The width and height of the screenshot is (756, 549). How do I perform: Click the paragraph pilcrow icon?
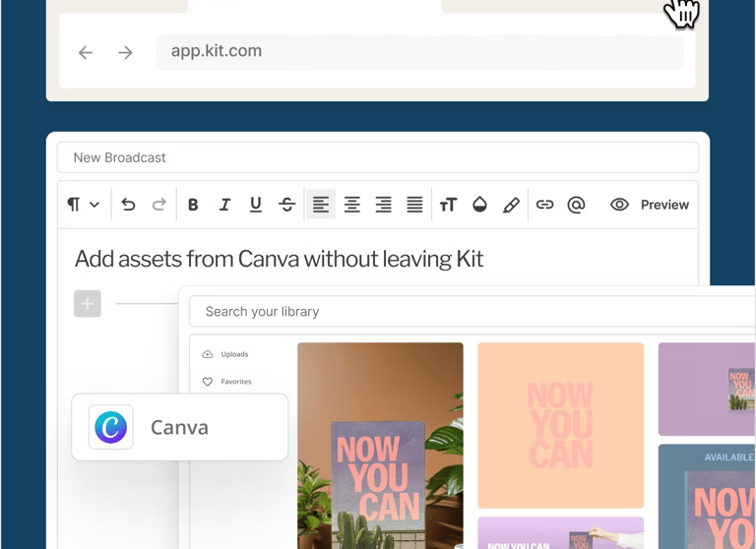pos(73,205)
